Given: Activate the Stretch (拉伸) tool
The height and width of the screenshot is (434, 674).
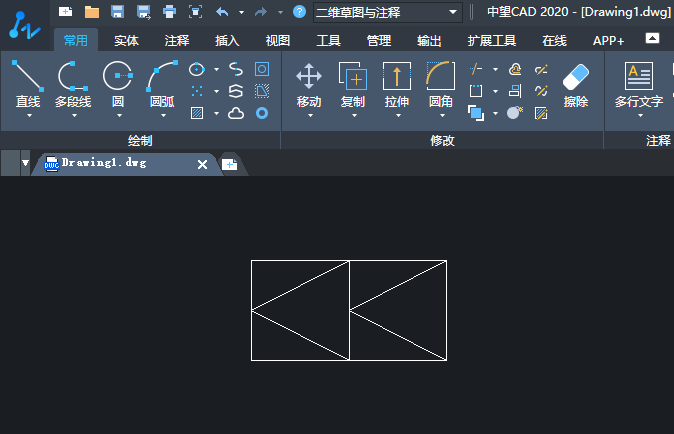Looking at the screenshot, I should coord(397,84).
